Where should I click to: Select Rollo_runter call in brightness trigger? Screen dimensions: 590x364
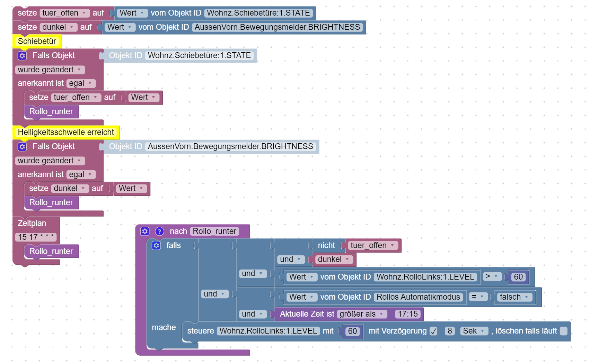(51, 203)
